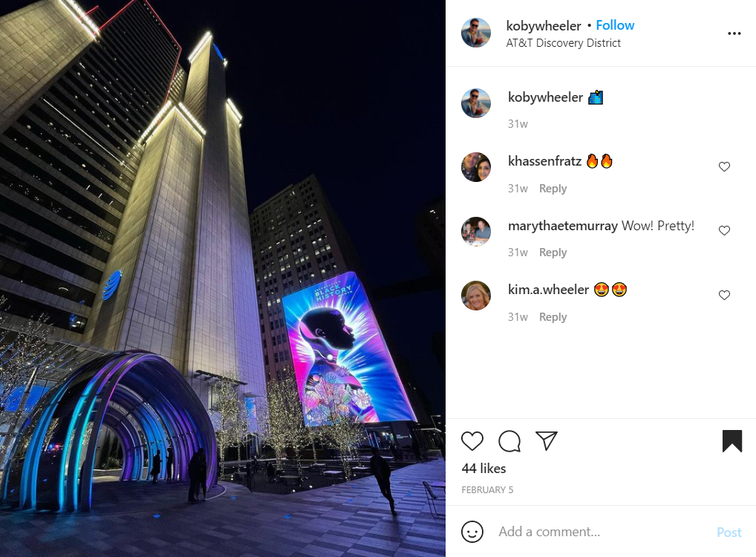Click the Add a comment field
The image size is (756, 557).
click(x=603, y=532)
